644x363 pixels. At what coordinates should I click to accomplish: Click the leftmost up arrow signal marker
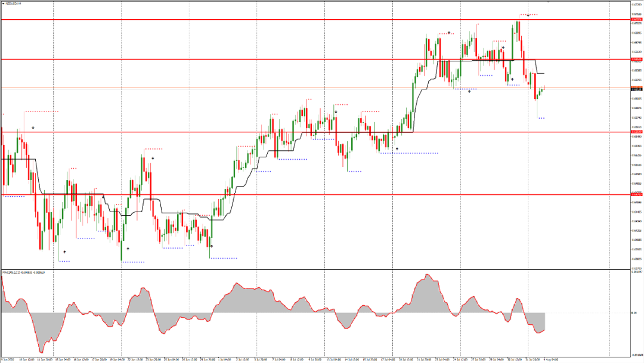64,252
